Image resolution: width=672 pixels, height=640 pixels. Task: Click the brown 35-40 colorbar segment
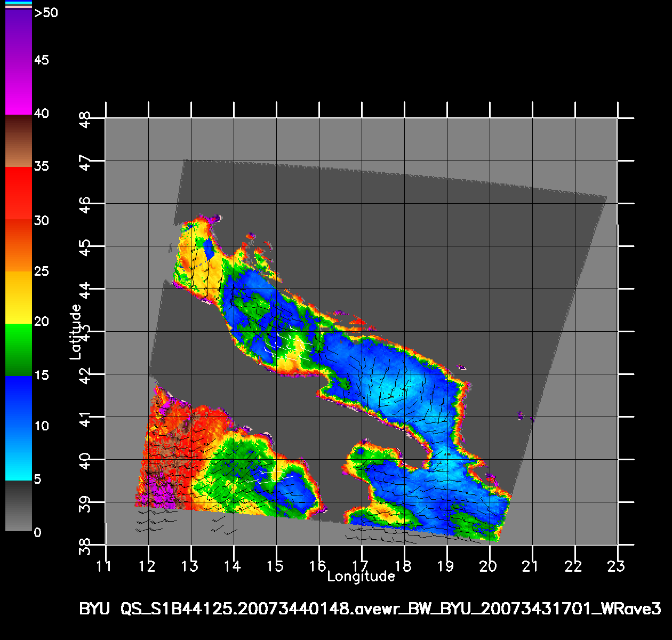click(x=19, y=141)
